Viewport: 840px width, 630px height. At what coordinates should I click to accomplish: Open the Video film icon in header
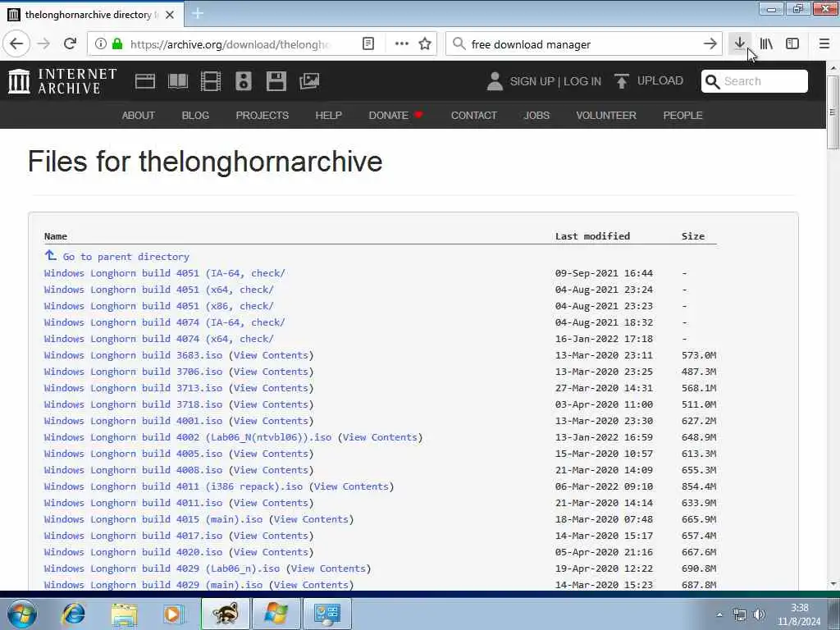click(211, 81)
